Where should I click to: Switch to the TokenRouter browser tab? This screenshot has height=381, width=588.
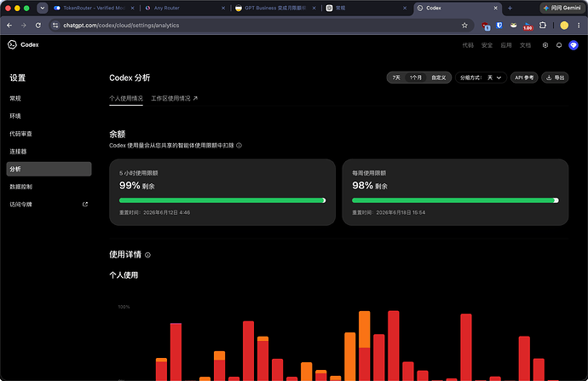pyautogui.click(x=94, y=8)
